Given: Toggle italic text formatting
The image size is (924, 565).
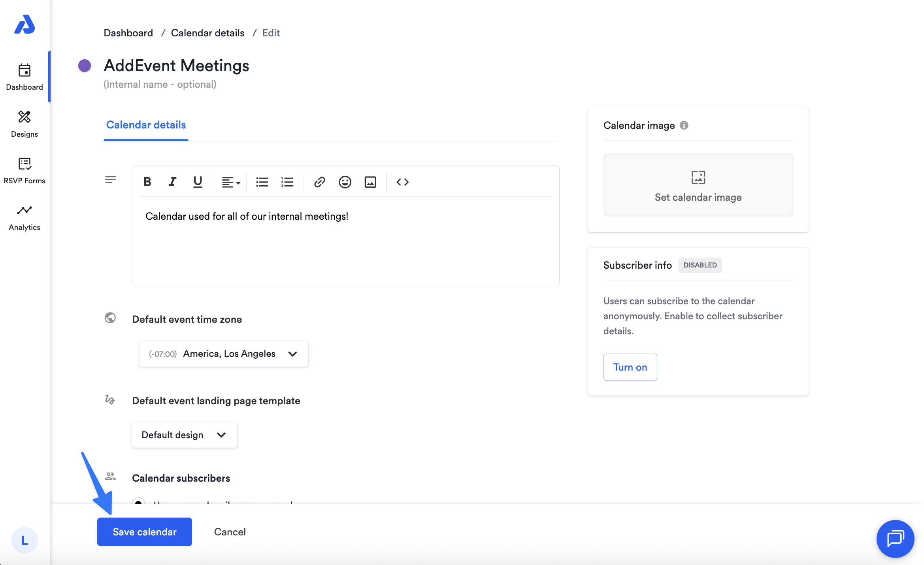Looking at the screenshot, I should (172, 182).
